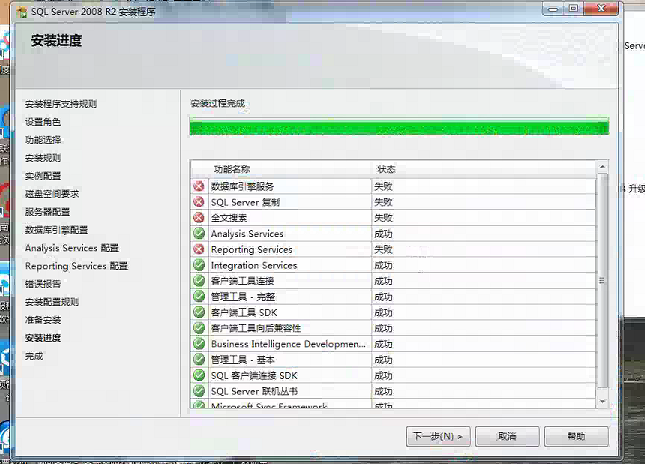Screen dimensions: 645x464
Task: Select the 服务器配置 step
Action: tap(47, 212)
